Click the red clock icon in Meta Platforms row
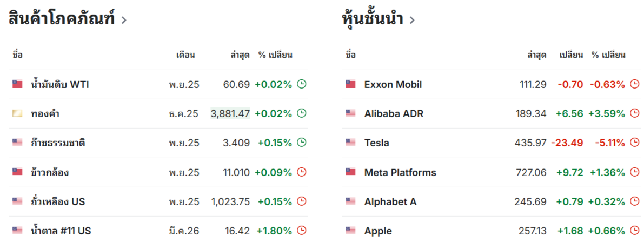Screen dimensions: 644x243 [635, 172]
